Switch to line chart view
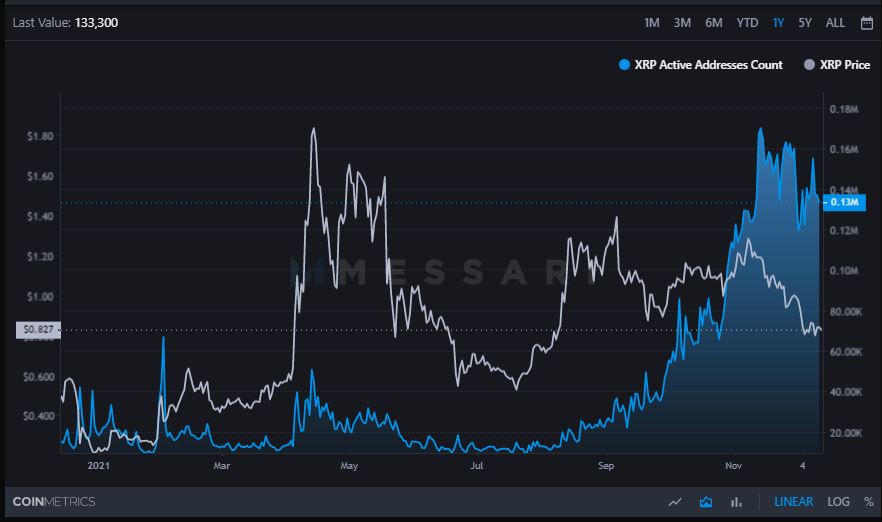This screenshot has height=522, width=882. coord(675,502)
